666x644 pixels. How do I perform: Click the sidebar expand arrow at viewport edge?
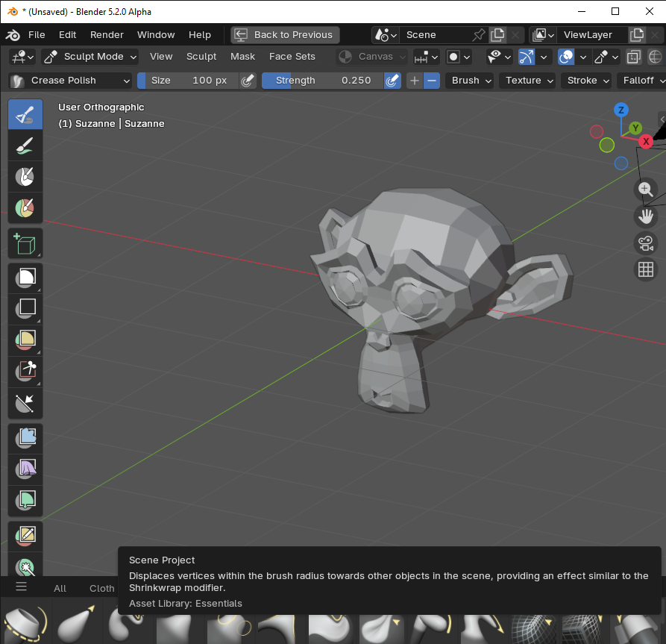[x=662, y=119]
